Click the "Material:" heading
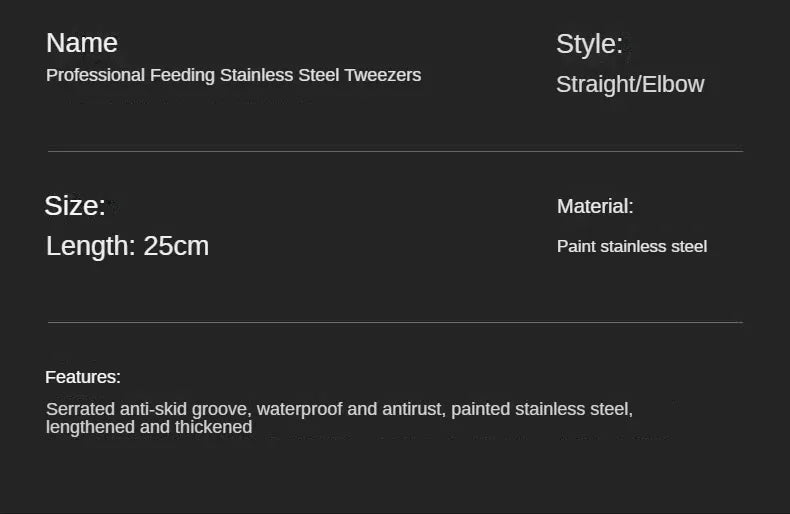This screenshot has width=790, height=514. coord(595,206)
